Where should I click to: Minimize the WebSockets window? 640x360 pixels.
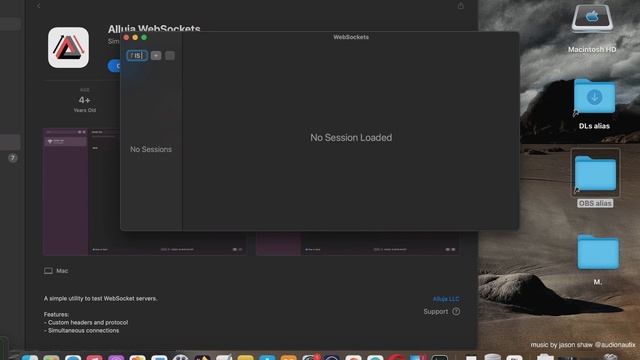(135, 37)
